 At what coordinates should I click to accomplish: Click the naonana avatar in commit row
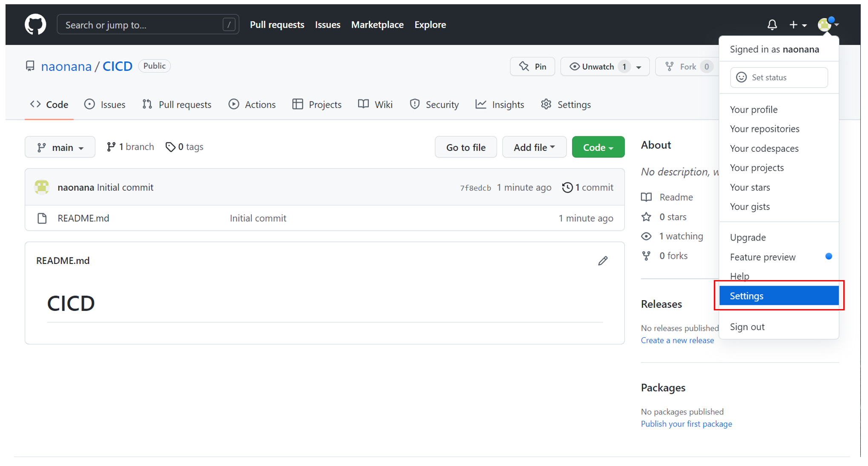42,187
